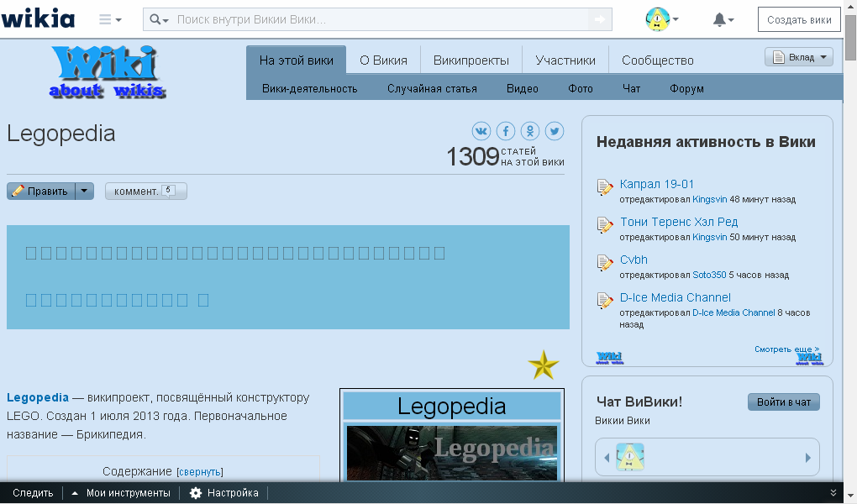Image resolution: width=857 pixels, height=504 pixels.
Task: Click the Wikia logo
Action: pyautogui.click(x=38, y=19)
